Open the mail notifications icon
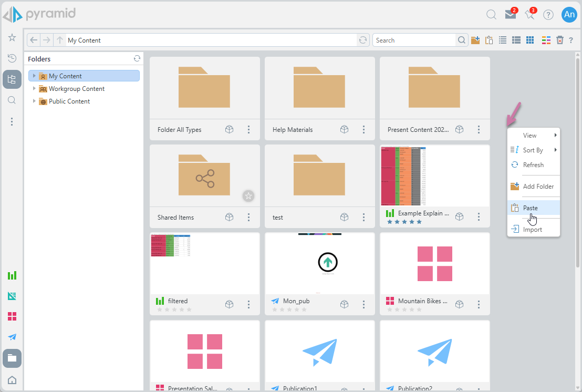The image size is (582, 392). (510, 15)
